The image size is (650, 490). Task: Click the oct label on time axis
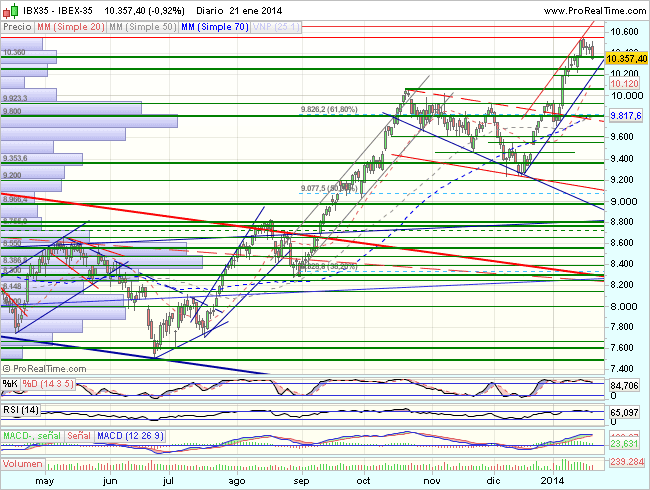point(364,481)
